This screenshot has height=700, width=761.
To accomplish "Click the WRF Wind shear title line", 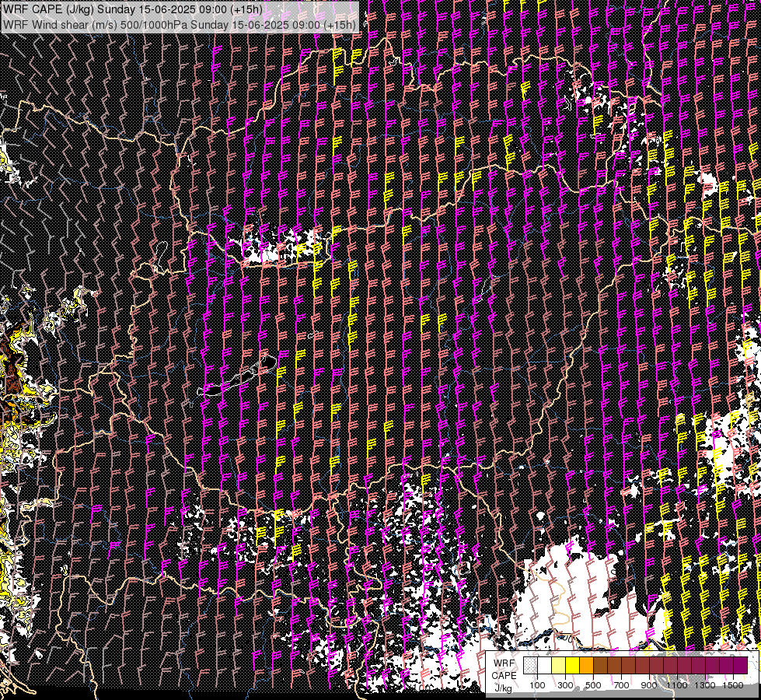I will pos(180,25).
